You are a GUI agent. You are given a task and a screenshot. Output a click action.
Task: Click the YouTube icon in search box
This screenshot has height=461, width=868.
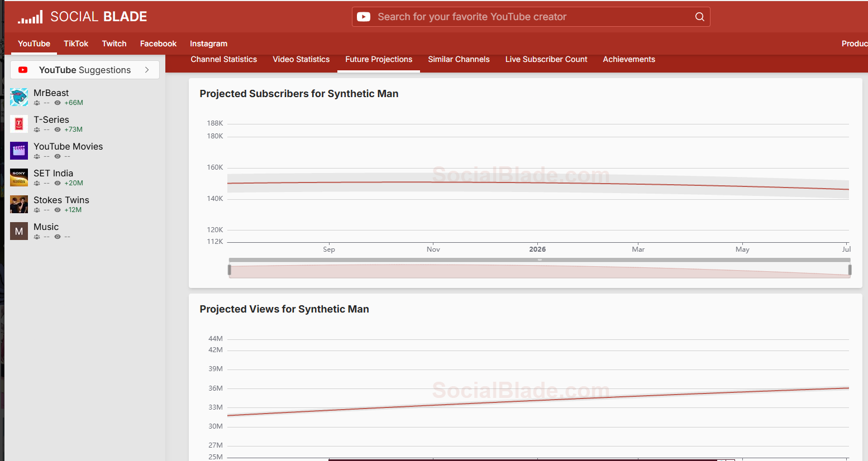coord(364,17)
